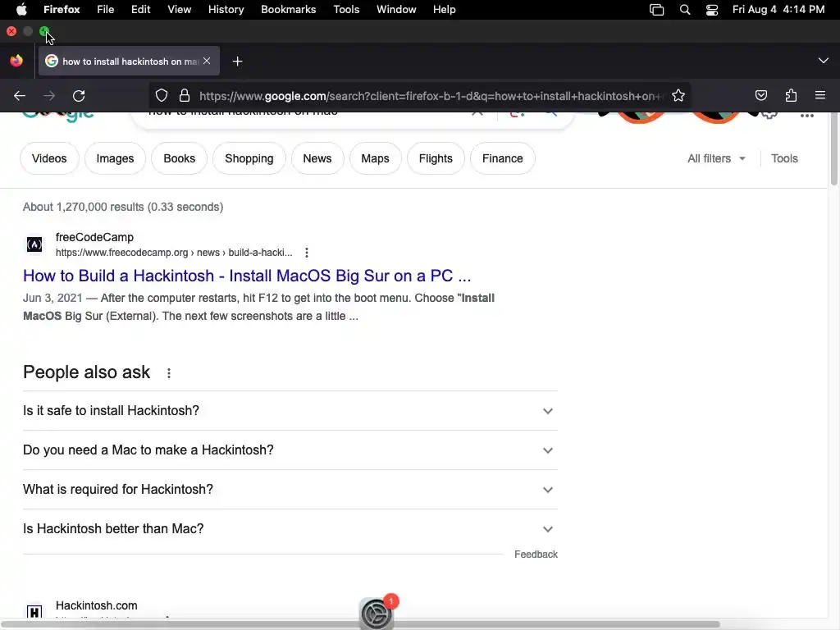Reload the current page
Image resolution: width=840 pixels, height=630 pixels.
click(x=79, y=96)
